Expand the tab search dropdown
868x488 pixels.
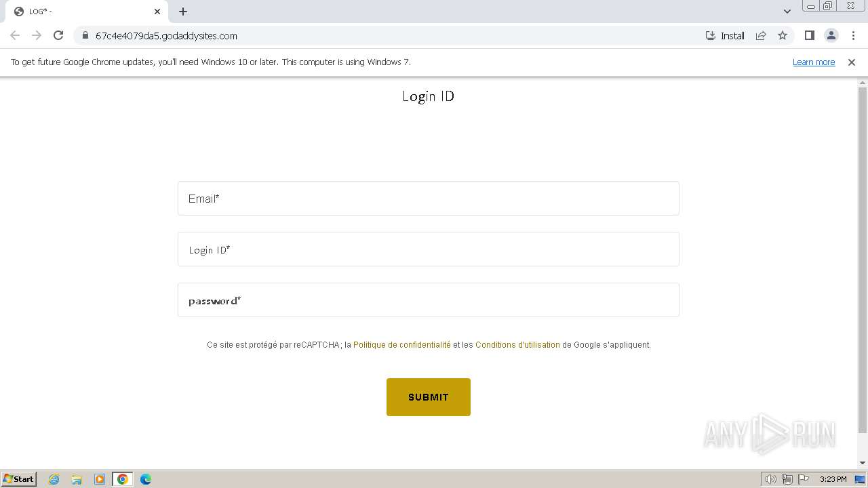787,12
